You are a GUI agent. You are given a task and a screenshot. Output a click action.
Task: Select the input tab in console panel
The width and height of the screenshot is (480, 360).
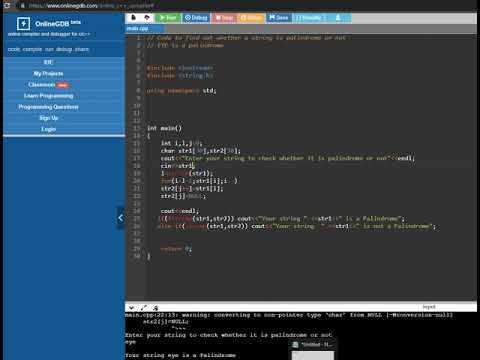point(429,307)
